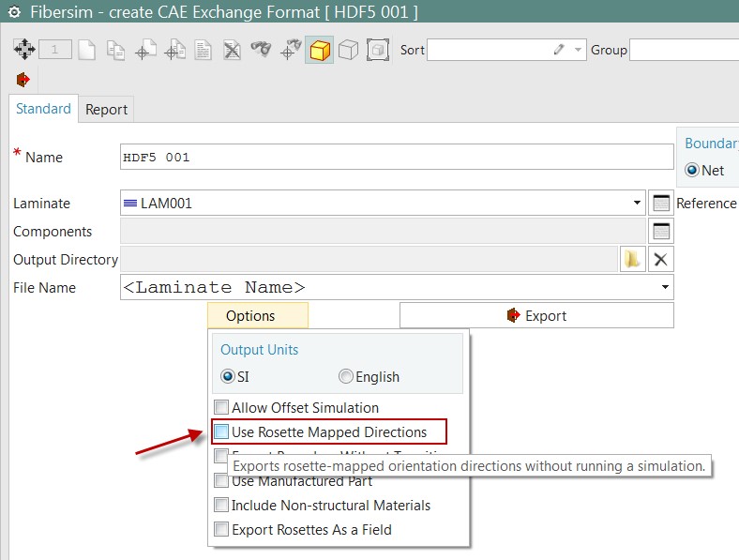The width and height of the screenshot is (739, 560).
Task: Expand the Laminate LAM001 dropdown
Action: (638, 204)
